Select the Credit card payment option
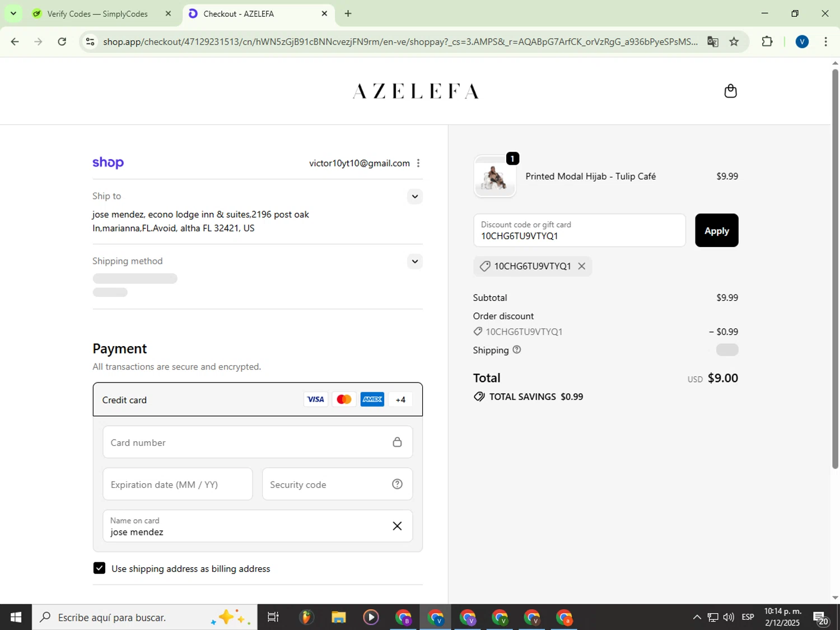The height and width of the screenshot is (630, 840). (258, 399)
